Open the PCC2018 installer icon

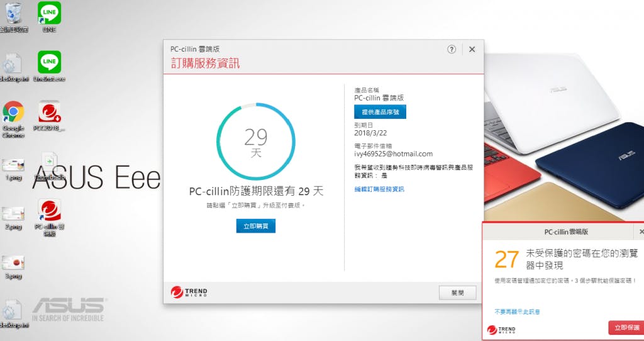[x=50, y=113]
